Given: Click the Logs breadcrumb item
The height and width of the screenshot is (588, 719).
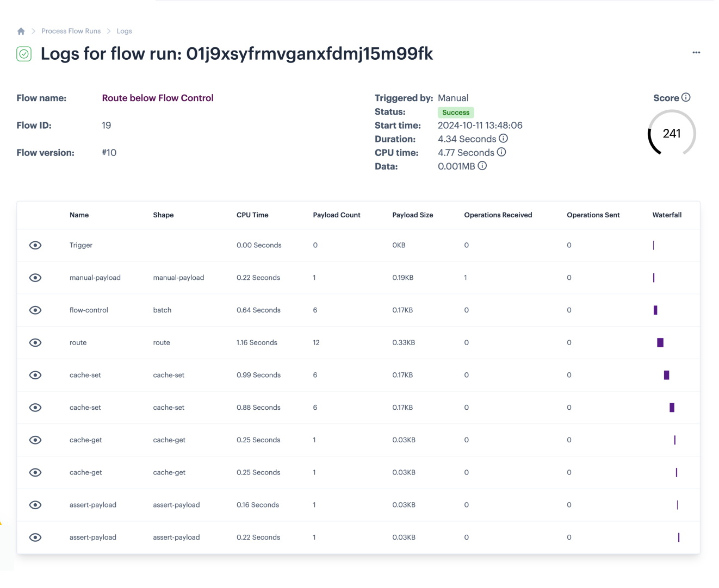Looking at the screenshot, I should coord(124,31).
